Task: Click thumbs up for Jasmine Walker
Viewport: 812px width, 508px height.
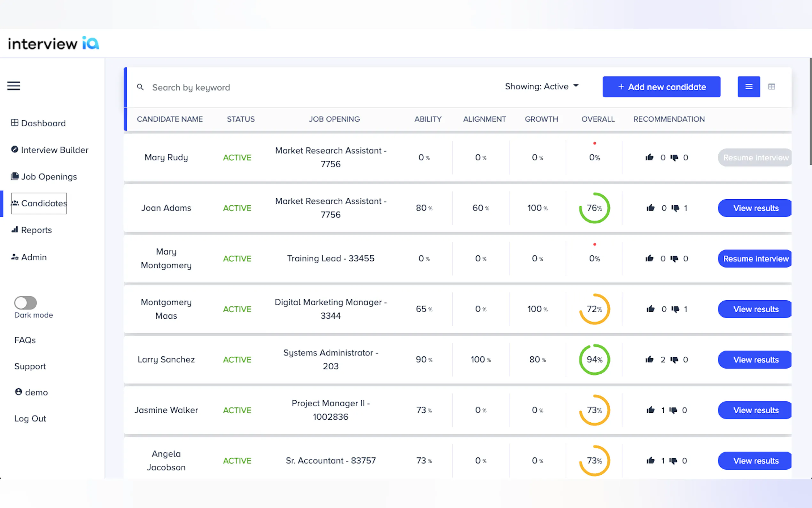Action: click(x=651, y=410)
